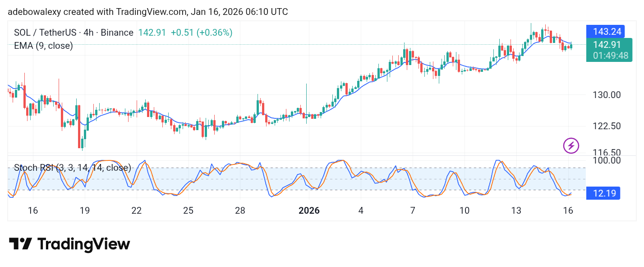Click the 116.50 price axis label
Screen dimensions: 644x267
click(x=607, y=152)
